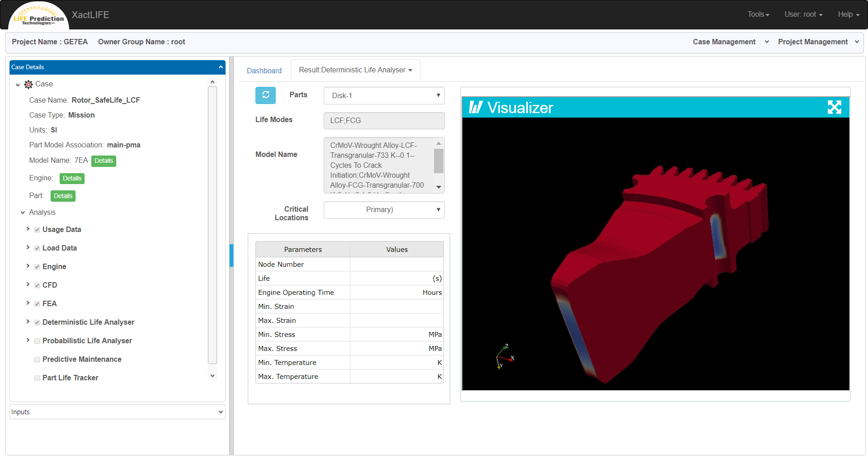This screenshot has width=868, height=459.
Task: Click the Parameters column header
Action: point(303,250)
